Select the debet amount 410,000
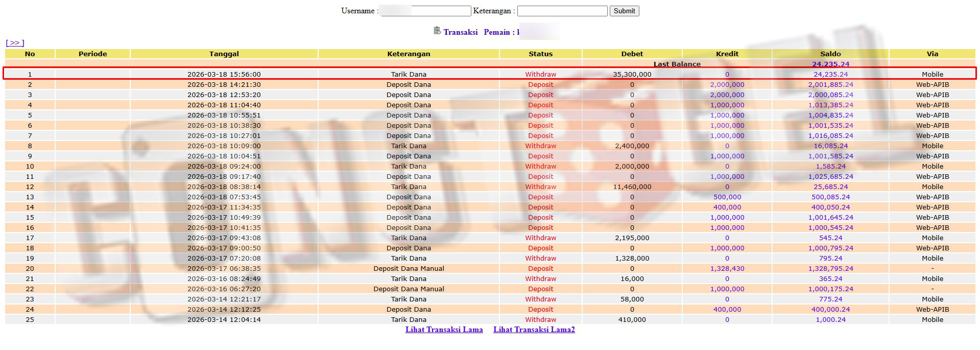The width and height of the screenshot is (980, 350). (632, 319)
